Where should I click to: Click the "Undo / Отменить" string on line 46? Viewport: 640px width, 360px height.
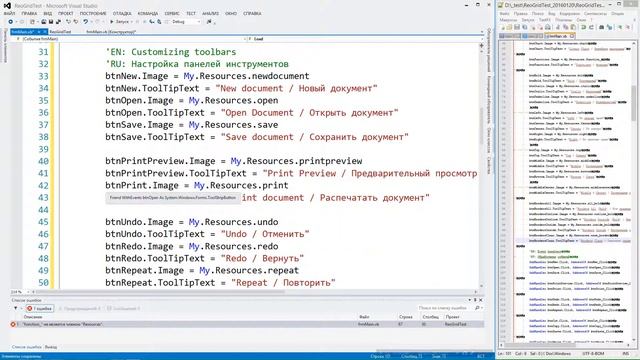click(265, 234)
